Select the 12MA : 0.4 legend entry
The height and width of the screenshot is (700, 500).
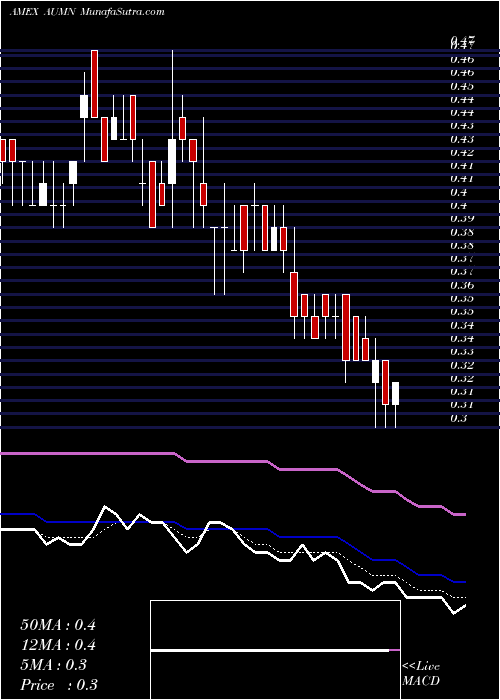pyautogui.click(x=58, y=645)
